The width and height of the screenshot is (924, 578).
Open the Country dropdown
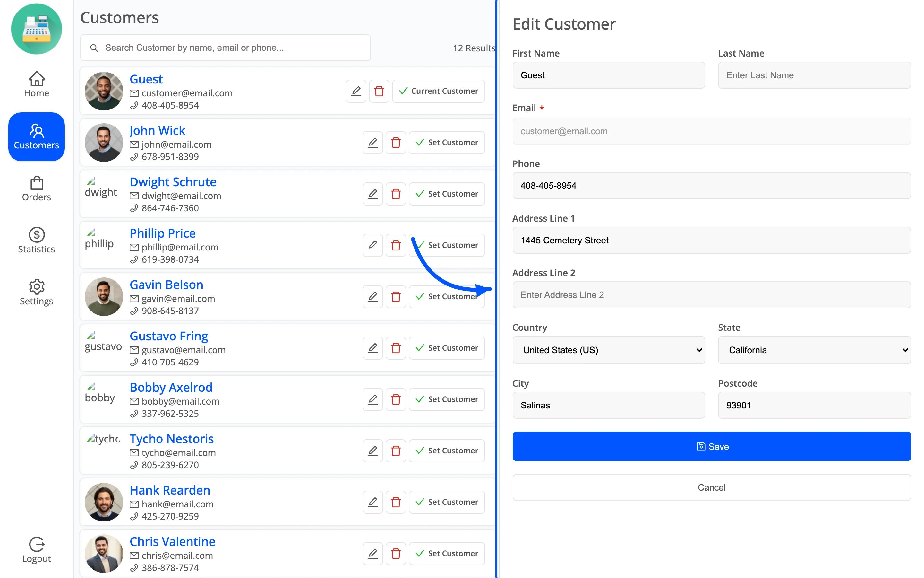[609, 350]
